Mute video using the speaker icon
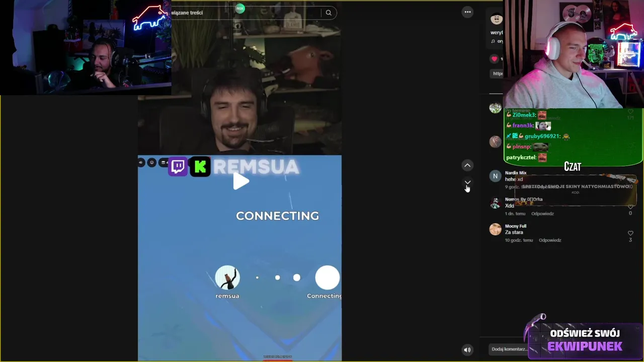 [x=467, y=350]
